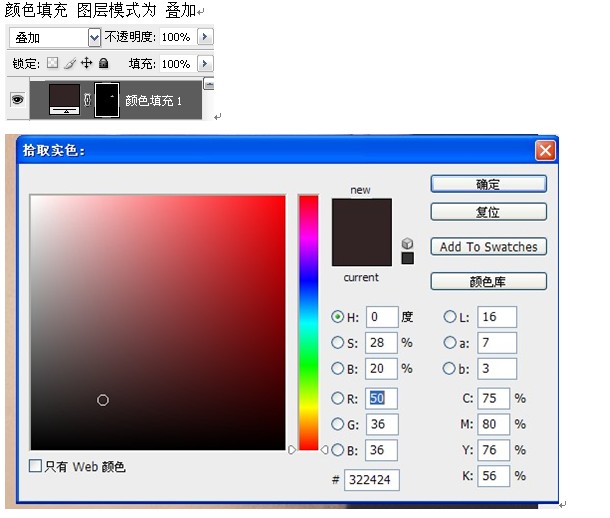Click Add To Swatches button
610x518 pixels.
(x=489, y=247)
